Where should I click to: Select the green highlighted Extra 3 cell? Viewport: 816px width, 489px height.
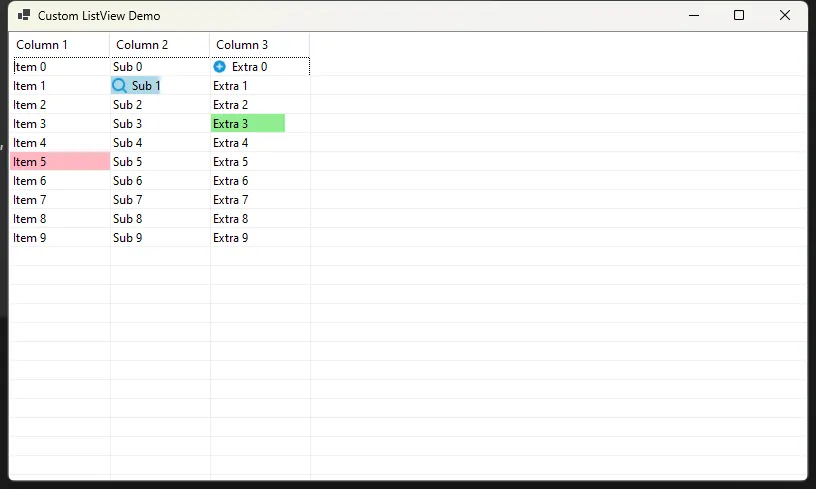pos(247,124)
